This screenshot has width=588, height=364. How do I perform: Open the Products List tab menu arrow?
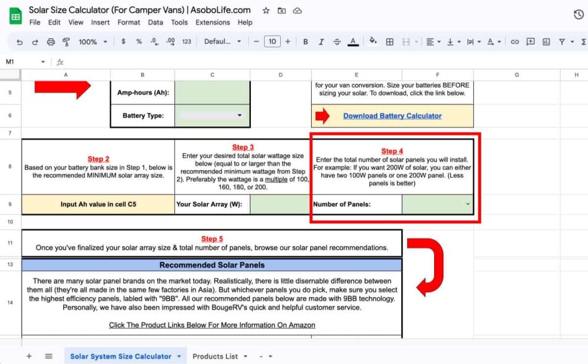click(x=245, y=357)
